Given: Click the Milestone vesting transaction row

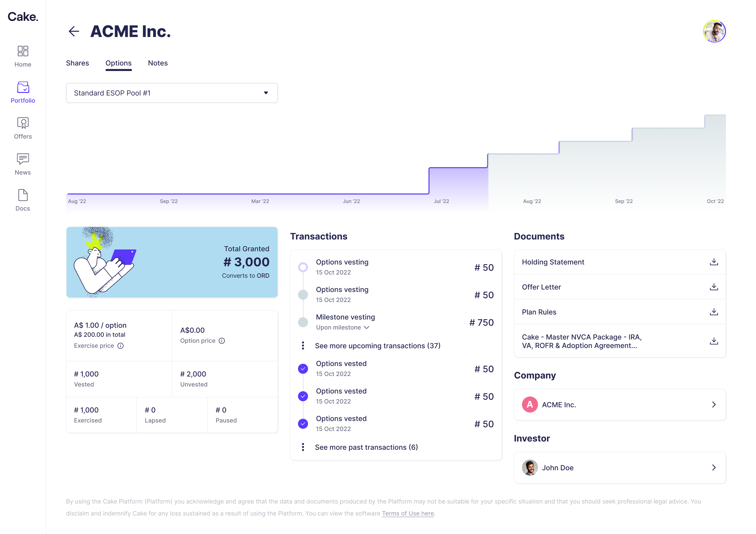Looking at the screenshot, I should pos(396,322).
